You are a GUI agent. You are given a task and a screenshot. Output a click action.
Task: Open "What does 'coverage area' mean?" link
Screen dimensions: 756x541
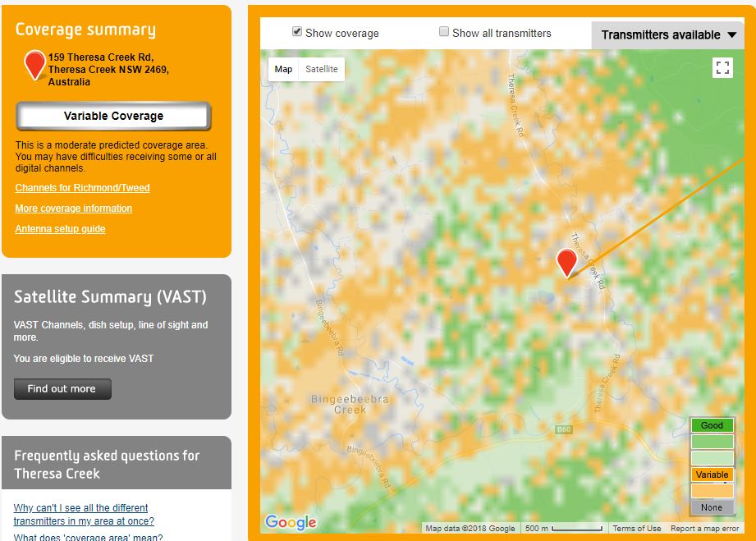coord(88,537)
